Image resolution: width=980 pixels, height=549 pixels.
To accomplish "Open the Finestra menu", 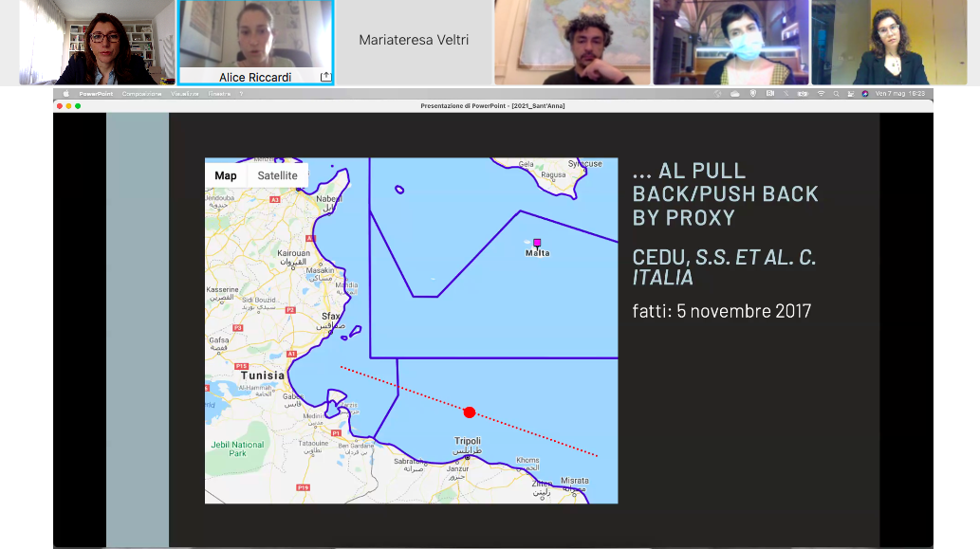I will [x=219, y=94].
